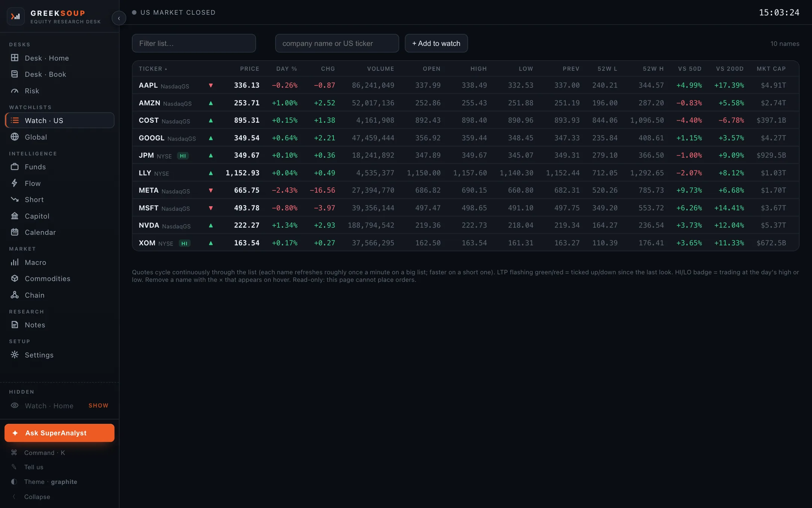Image resolution: width=812 pixels, height=508 pixels.
Task: Collapse sidebar with top chevron button
Action: click(x=119, y=18)
